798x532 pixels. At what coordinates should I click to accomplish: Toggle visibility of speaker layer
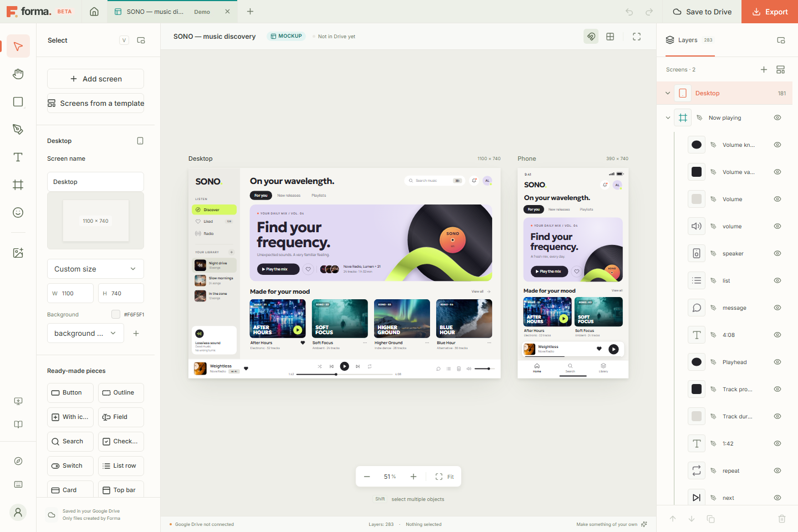click(x=777, y=253)
